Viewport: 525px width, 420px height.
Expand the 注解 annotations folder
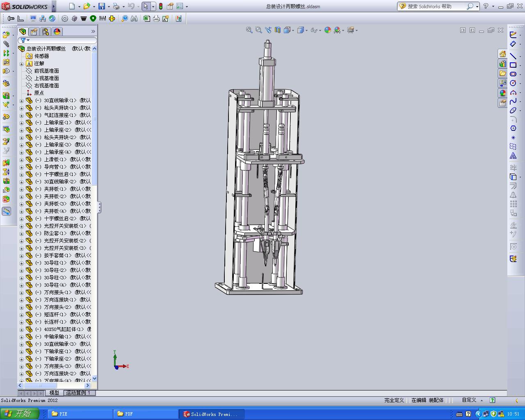coord(22,64)
